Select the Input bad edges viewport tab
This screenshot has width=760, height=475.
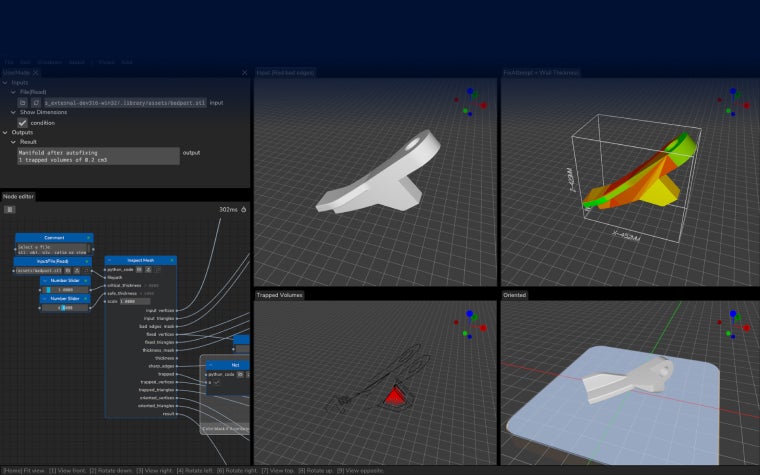285,73
